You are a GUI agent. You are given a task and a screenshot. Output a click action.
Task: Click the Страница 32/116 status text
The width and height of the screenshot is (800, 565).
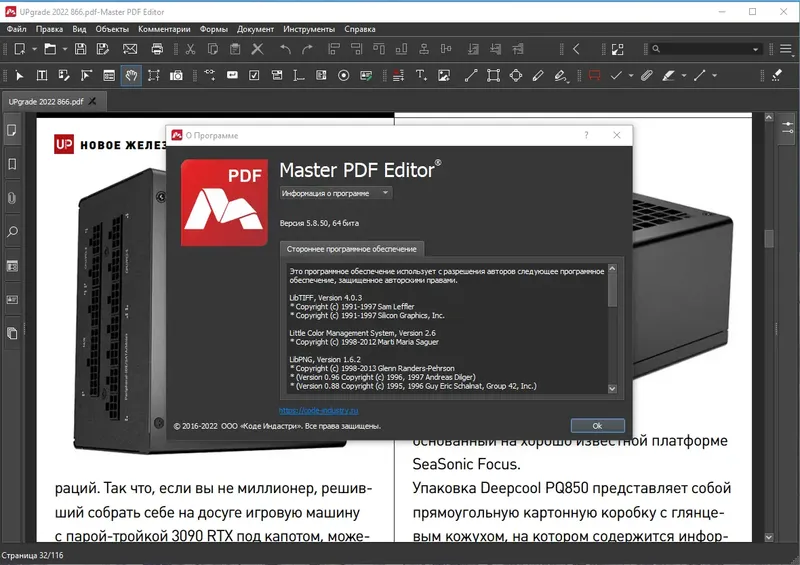tap(33, 555)
